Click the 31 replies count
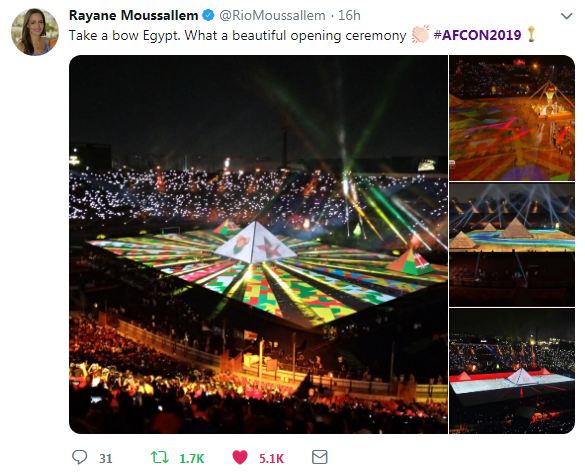 [106, 458]
